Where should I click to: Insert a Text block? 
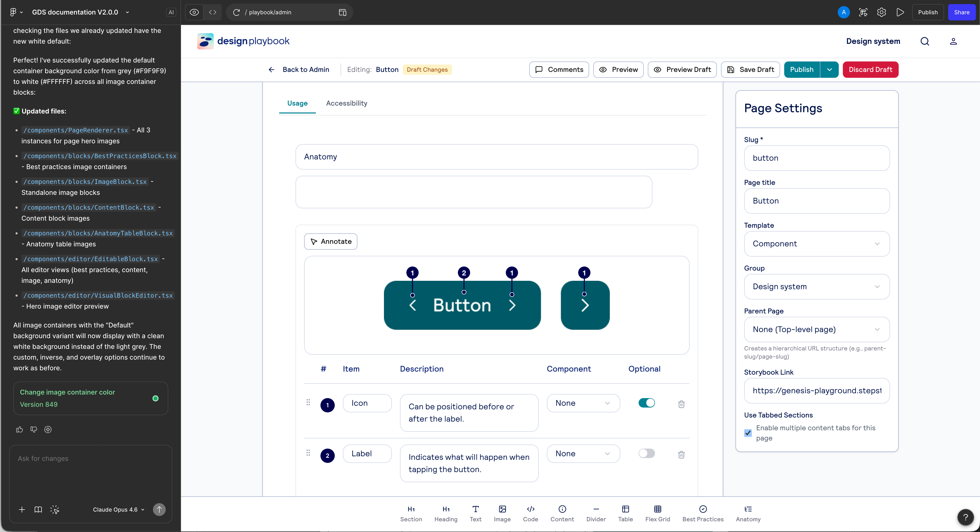(475, 514)
